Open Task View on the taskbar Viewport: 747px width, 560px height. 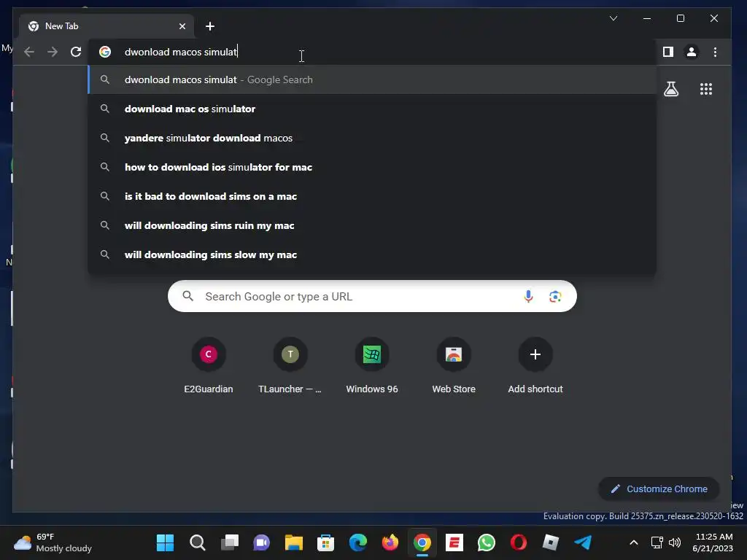pos(230,542)
